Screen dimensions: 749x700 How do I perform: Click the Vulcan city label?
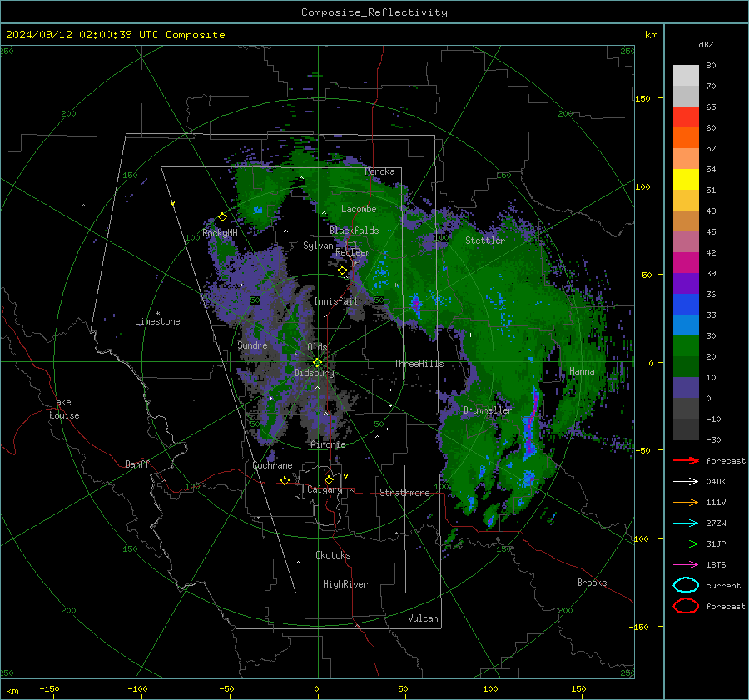423,618
